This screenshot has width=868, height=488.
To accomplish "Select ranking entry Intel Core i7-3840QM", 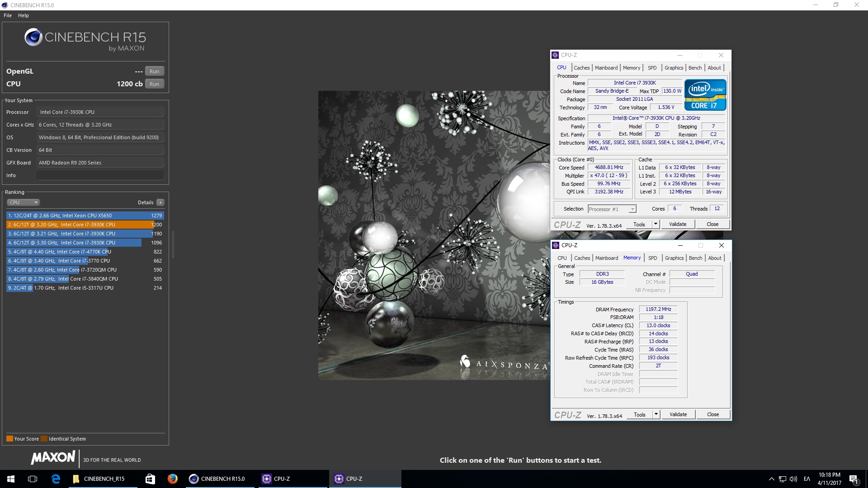I will coord(85,279).
